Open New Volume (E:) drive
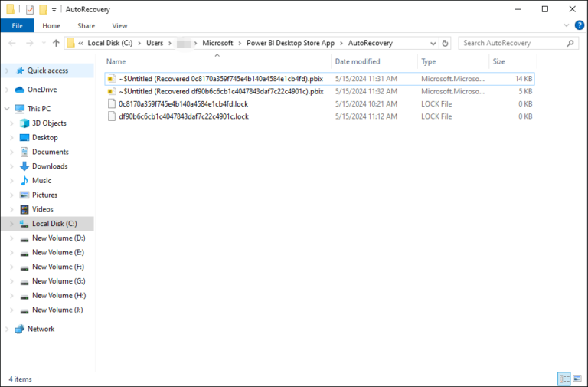This screenshot has height=387, width=588. pyautogui.click(x=58, y=252)
